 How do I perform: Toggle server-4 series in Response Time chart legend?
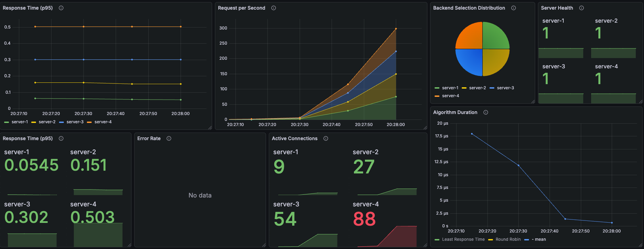point(103,122)
